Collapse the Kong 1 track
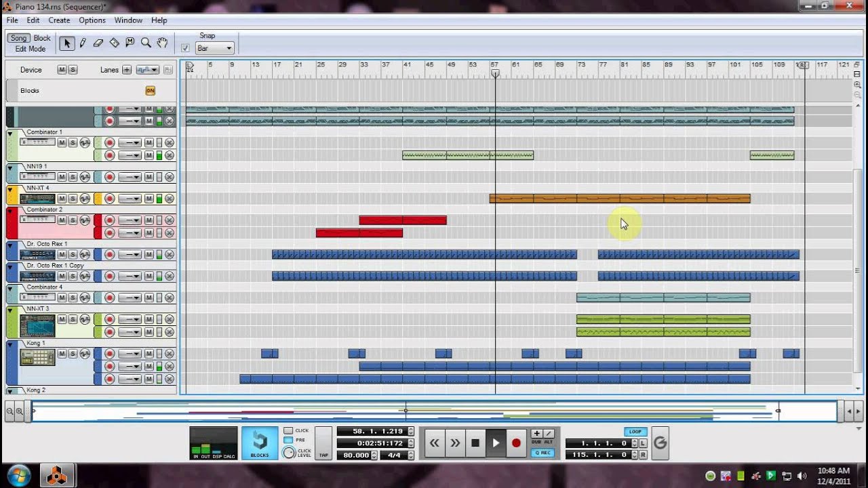This screenshot has height=488, width=868. [10, 344]
